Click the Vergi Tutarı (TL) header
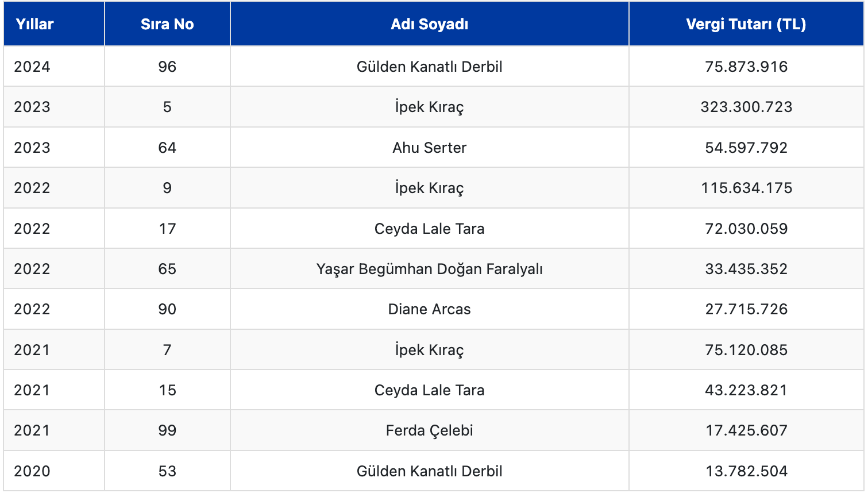This screenshot has width=868, height=493. click(746, 24)
